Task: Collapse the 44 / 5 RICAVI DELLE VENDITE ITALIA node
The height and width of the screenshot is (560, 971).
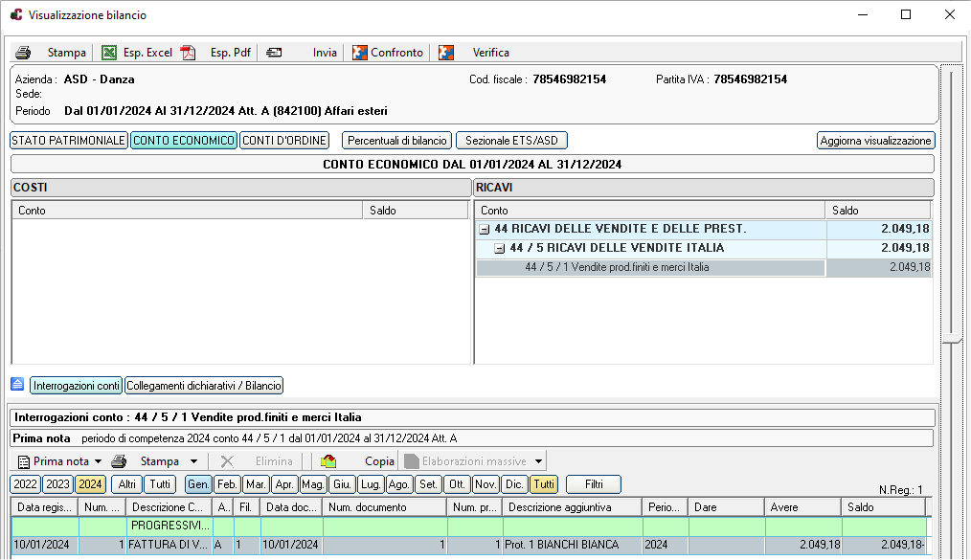Action: coord(499,249)
